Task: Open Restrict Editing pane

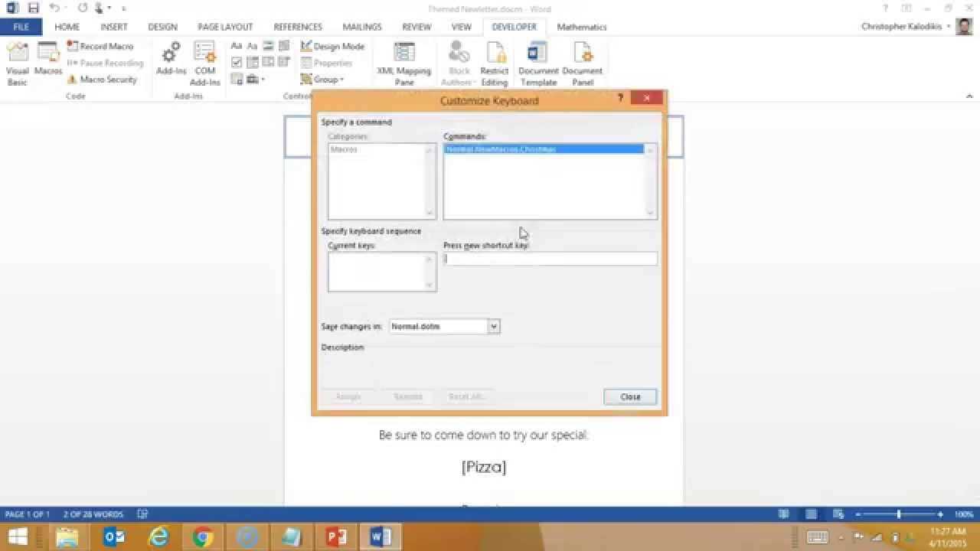Action: (x=495, y=64)
